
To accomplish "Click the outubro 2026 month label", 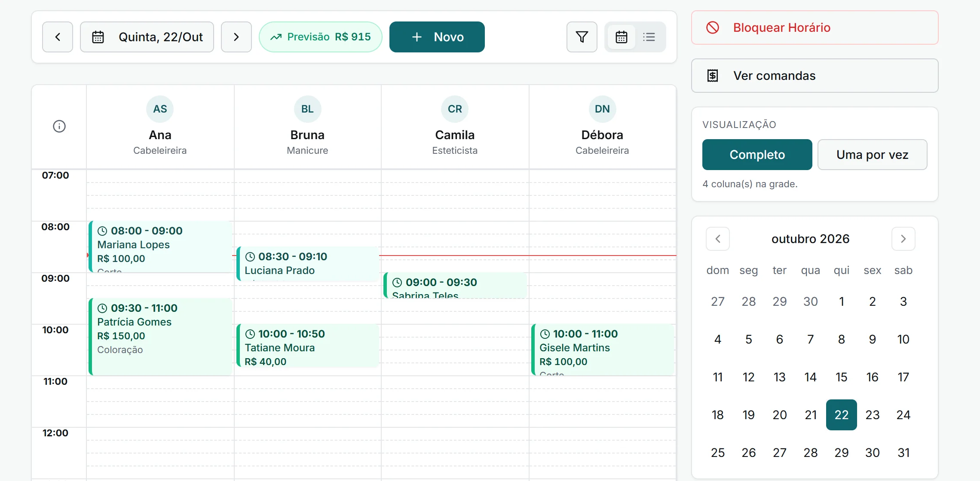I will [810, 239].
